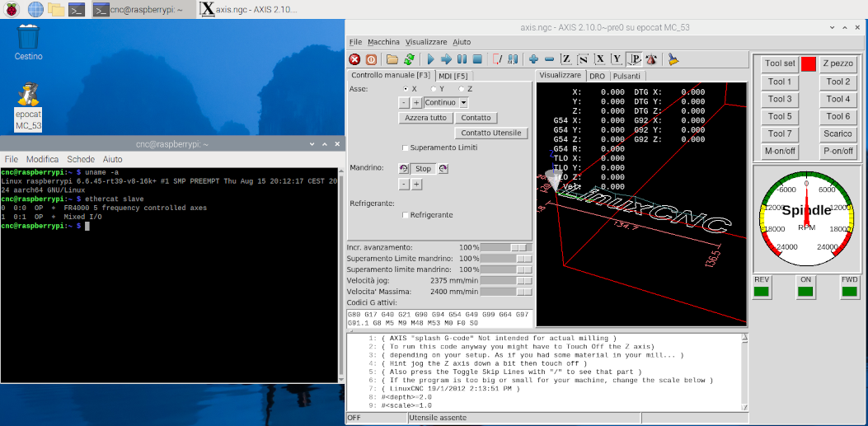Open the AXIS File menu
The width and height of the screenshot is (868, 426).
click(x=355, y=41)
